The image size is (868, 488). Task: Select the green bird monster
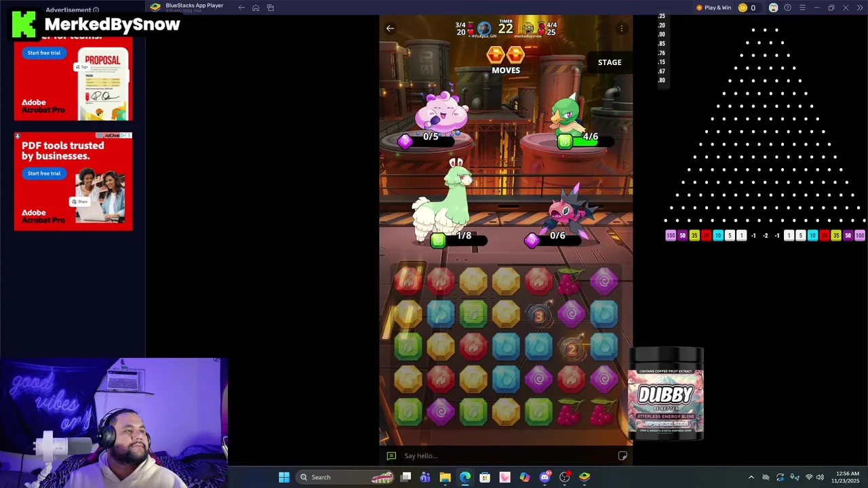point(568,115)
